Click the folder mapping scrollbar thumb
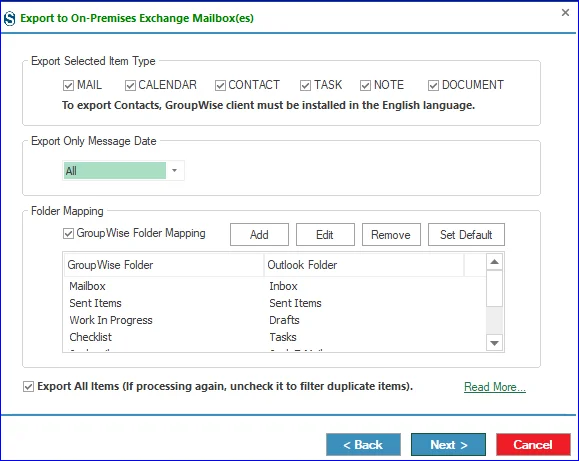Screen dimensions: 579x461 494,288
